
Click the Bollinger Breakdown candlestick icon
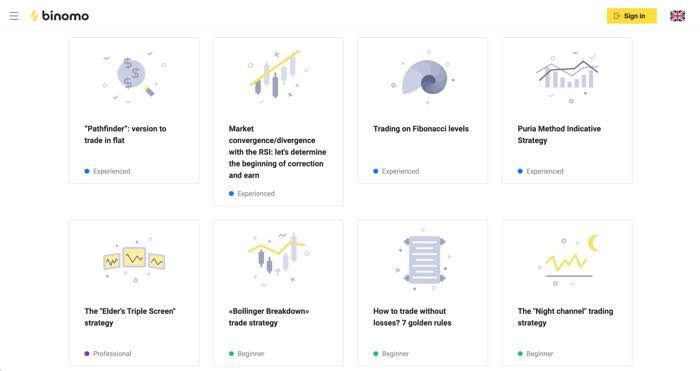click(x=278, y=258)
